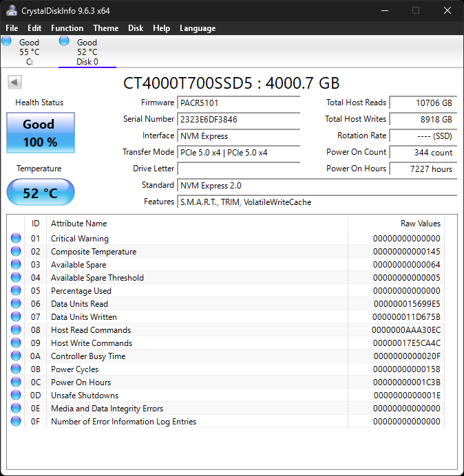464x476 pixels.
Task: Click the status orb for Media and Data Integrity Errors
Action: pos(16,408)
